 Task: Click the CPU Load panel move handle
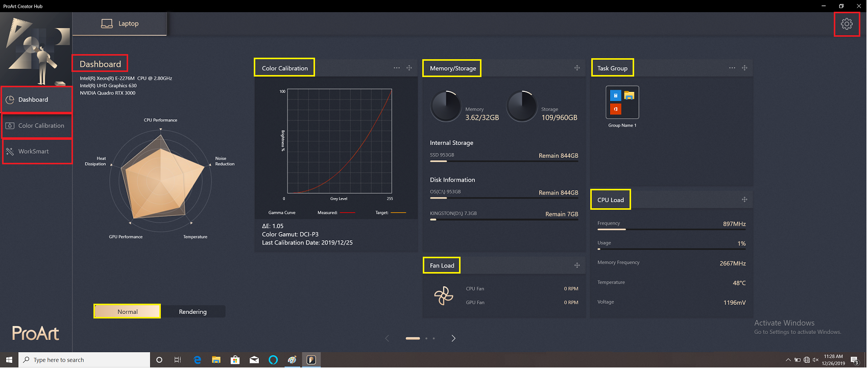(745, 200)
